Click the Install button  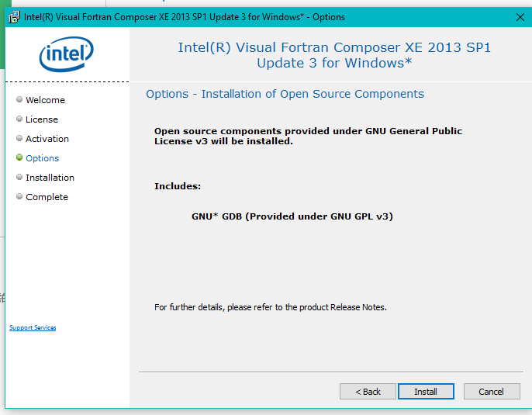click(426, 392)
